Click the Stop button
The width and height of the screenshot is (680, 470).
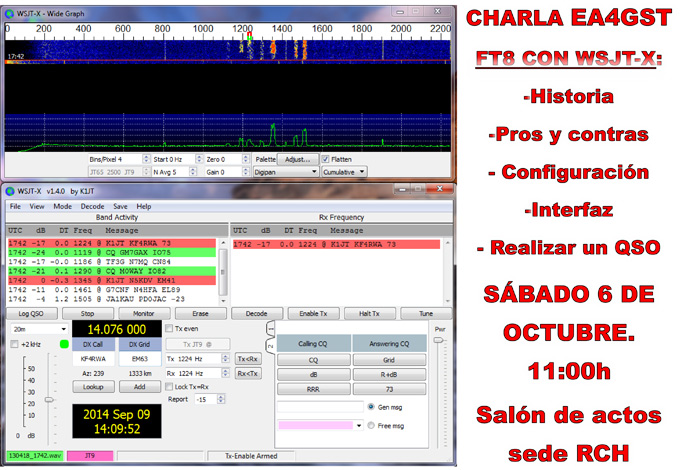(x=88, y=313)
